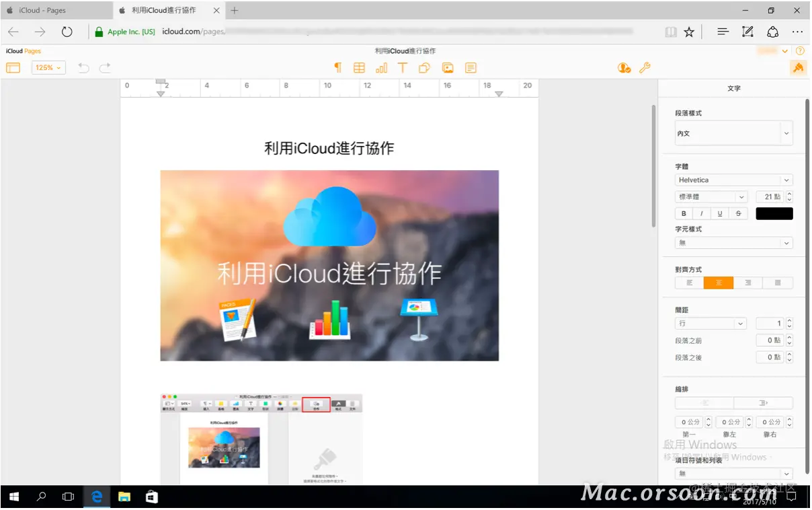This screenshot has height=510, width=812.
Task: Click the iCloud Pages link
Action: pyautogui.click(x=24, y=51)
